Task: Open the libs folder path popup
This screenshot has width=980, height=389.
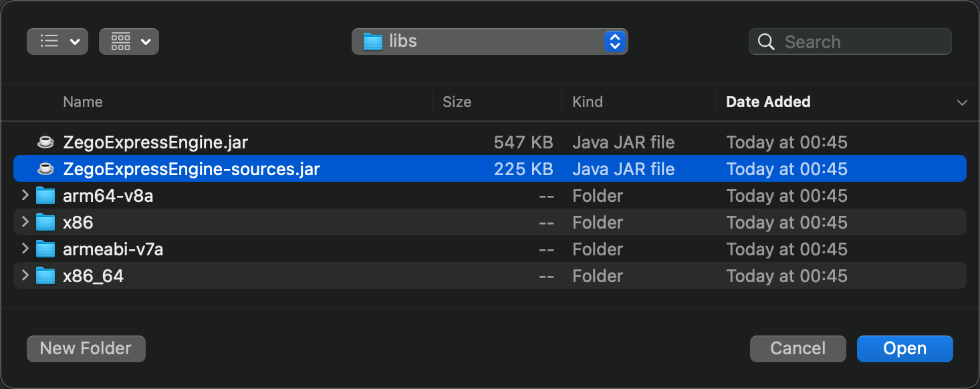Action: (x=489, y=41)
